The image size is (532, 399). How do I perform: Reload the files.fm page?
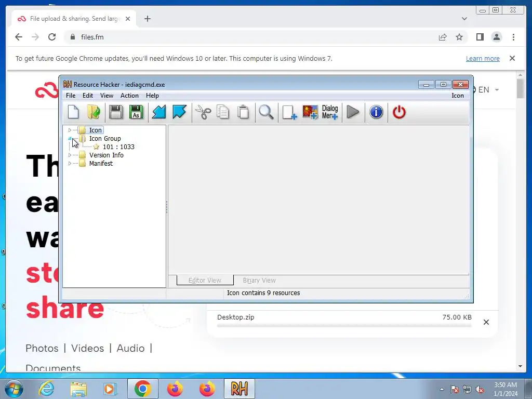pyautogui.click(x=52, y=37)
